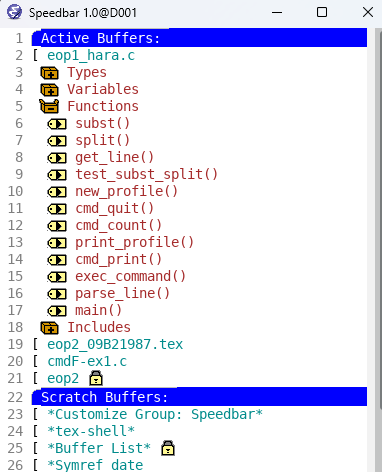
Task: Select the parse_line() function entry
Action: click(122, 293)
